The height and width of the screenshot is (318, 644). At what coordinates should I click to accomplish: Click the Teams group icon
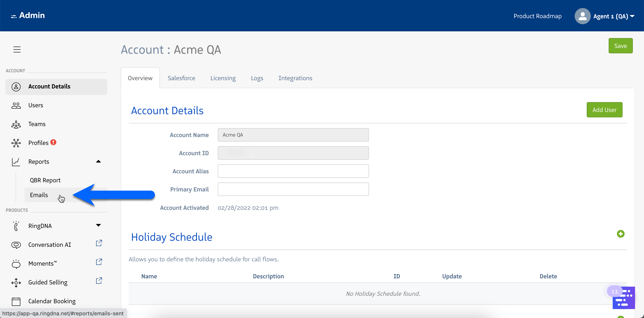16,124
